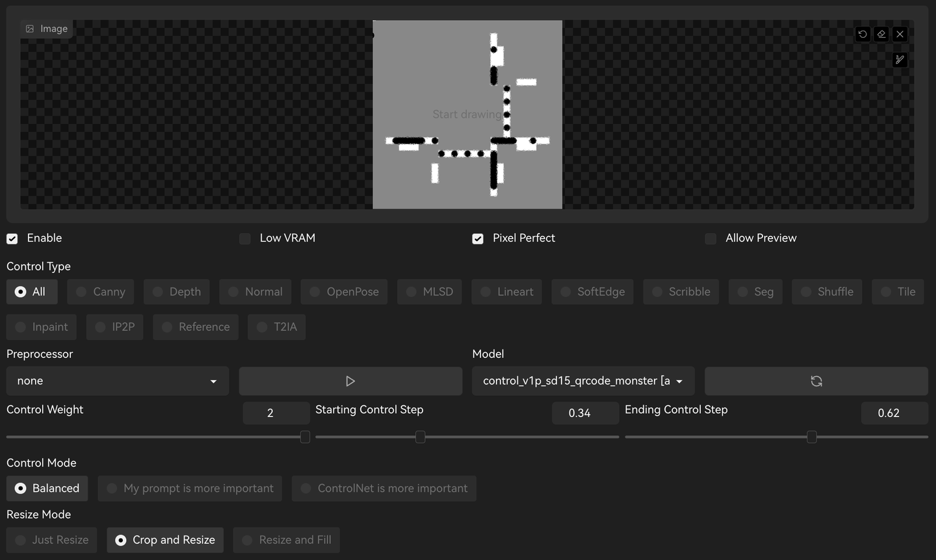Select the Canny control type
Image resolution: width=936 pixels, height=560 pixels.
100,292
